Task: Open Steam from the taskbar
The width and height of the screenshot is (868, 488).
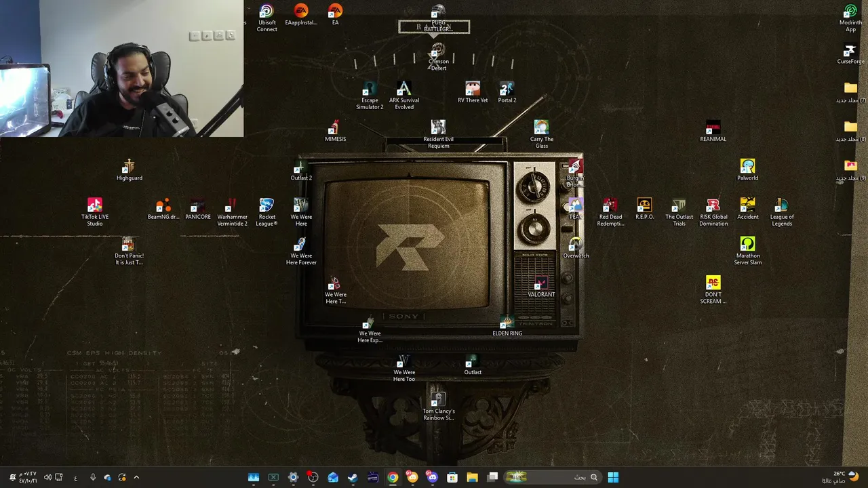Action: (353, 477)
